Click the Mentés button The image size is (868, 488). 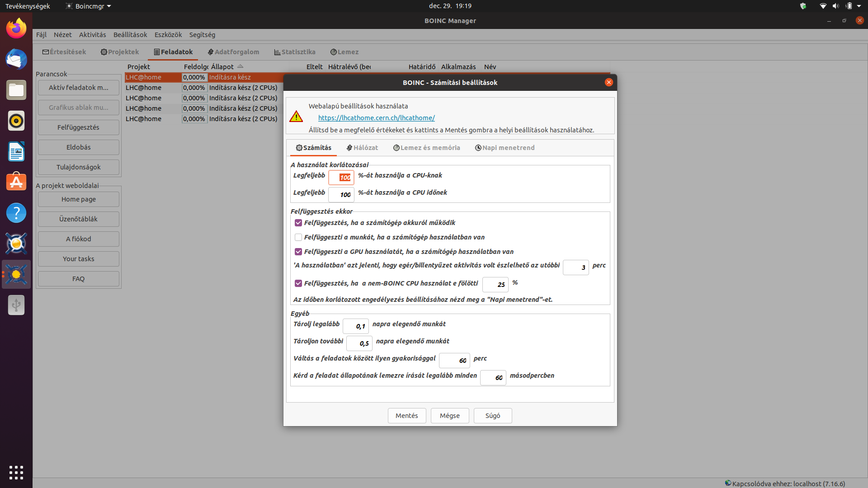[x=407, y=416]
